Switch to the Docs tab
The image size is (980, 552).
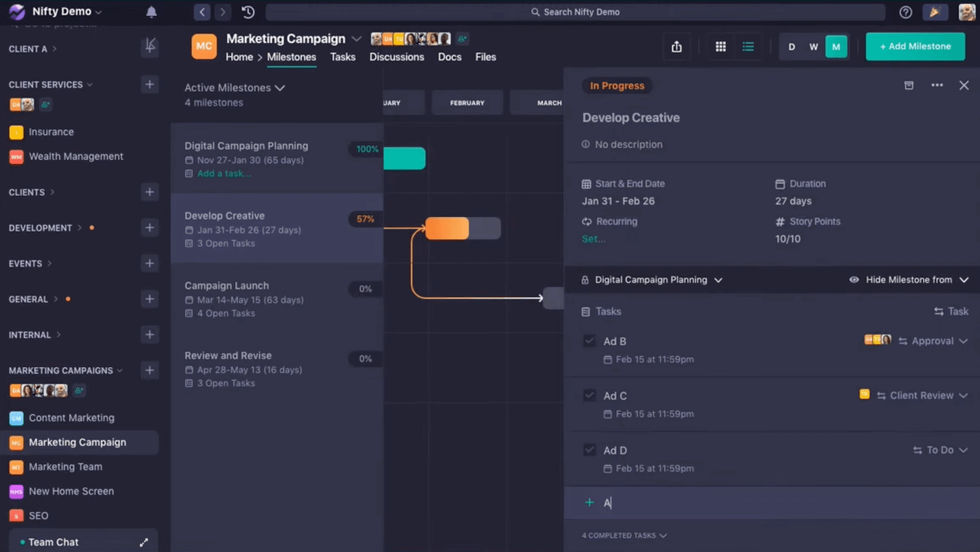click(x=449, y=57)
